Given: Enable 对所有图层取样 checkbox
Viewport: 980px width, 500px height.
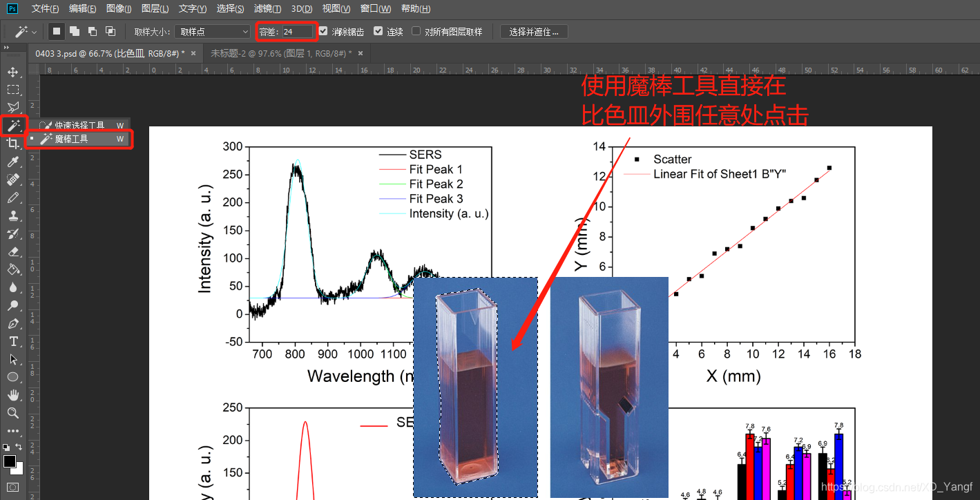Looking at the screenshot, I should 416,31.
